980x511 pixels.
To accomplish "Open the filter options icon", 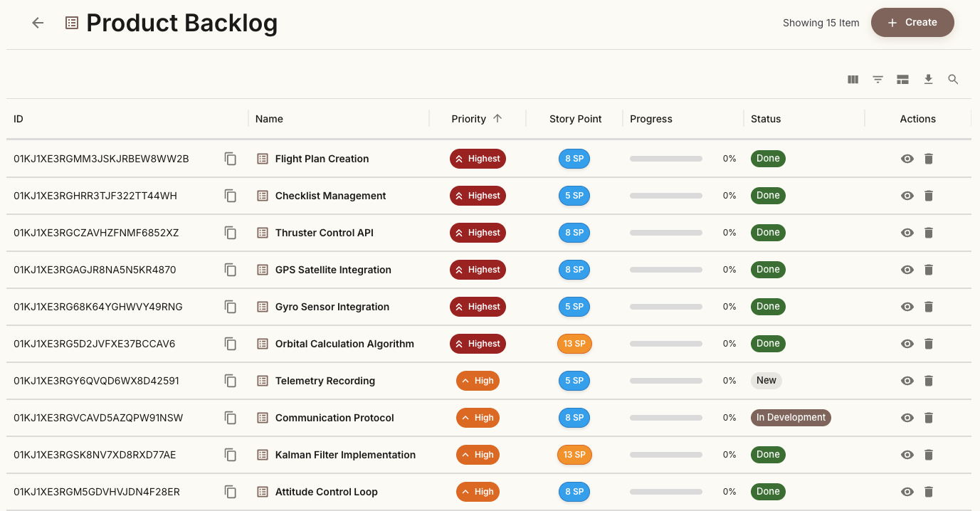I will 878,79.
